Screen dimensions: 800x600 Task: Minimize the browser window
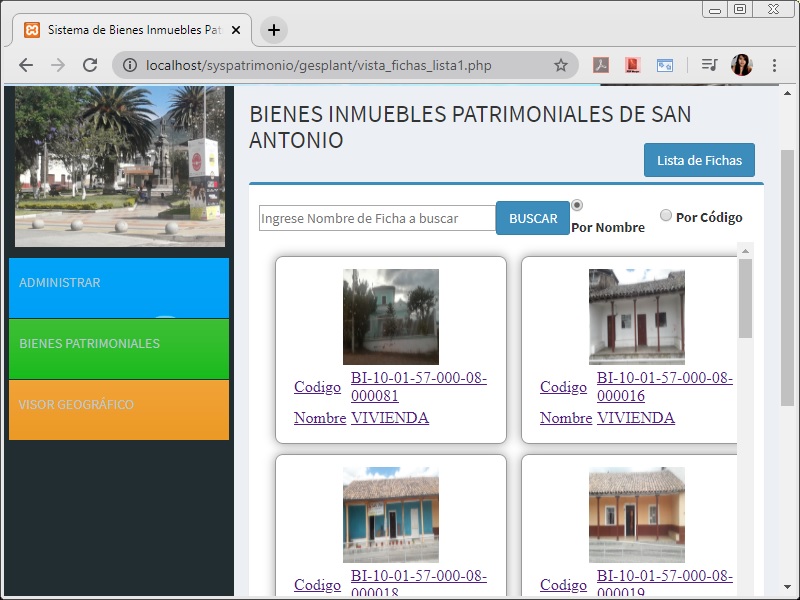[715, 10]
